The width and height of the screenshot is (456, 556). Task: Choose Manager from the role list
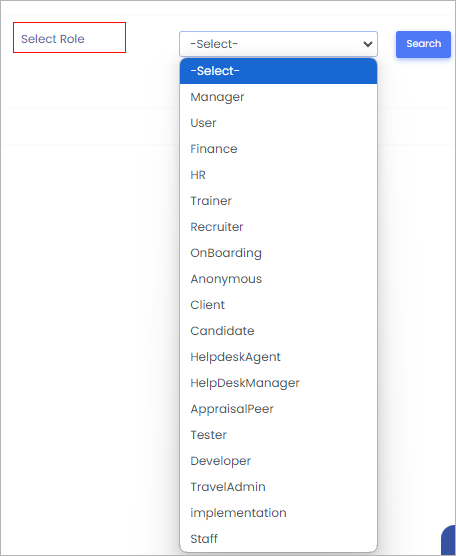pos(278,97)
